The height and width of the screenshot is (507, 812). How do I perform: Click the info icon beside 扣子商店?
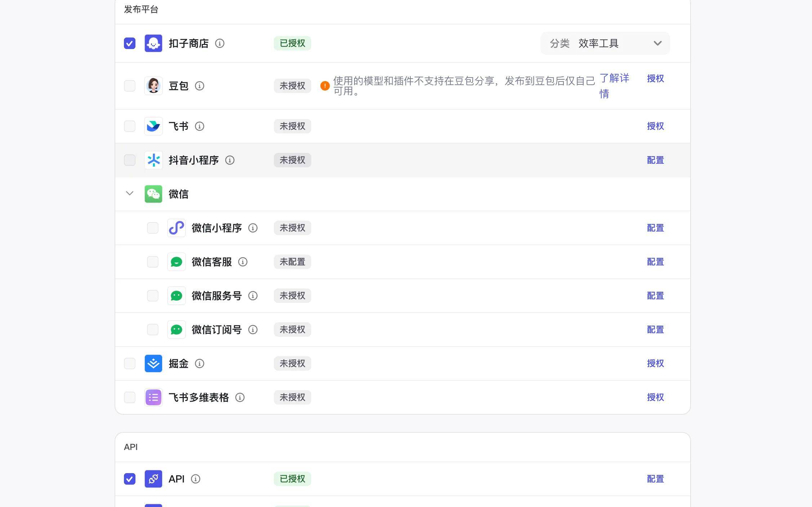pyautogui.click(x=220, y=44)
